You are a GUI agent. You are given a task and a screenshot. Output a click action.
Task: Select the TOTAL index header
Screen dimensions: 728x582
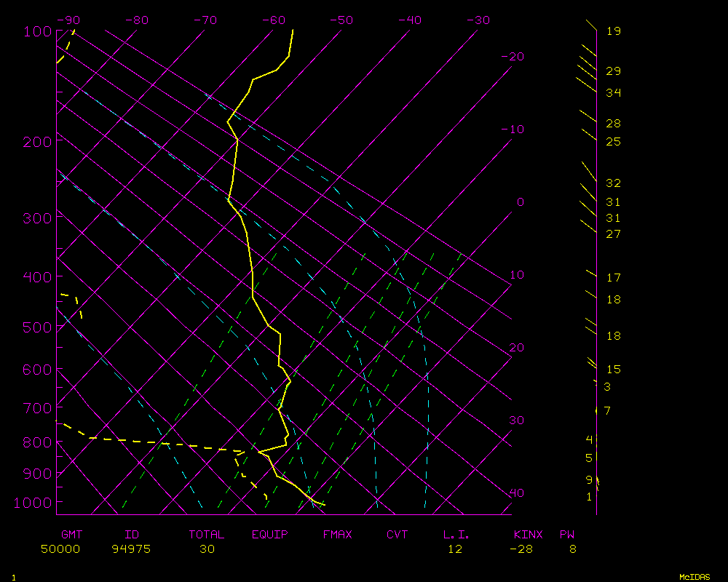(x=206, y=535)
